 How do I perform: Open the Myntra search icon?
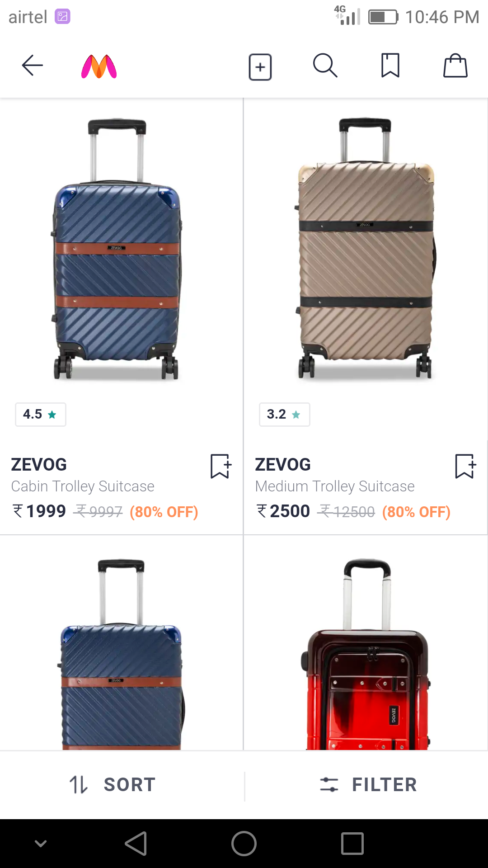[x=325, y=66]
